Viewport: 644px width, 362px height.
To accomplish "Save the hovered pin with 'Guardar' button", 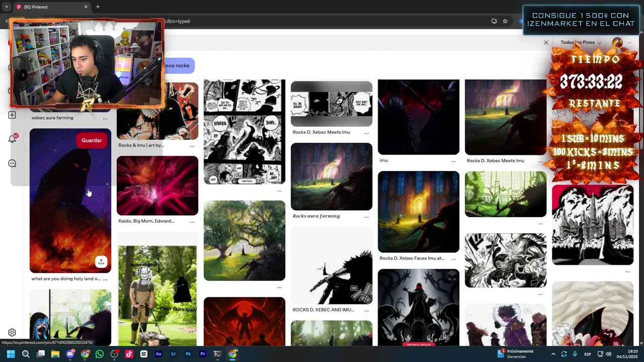I will click(x=92, y=140).
